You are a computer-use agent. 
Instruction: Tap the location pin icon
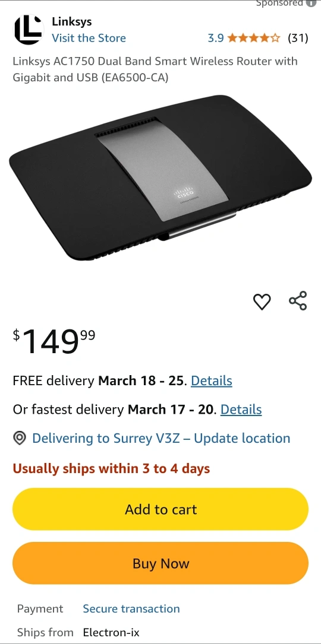[20, 438]
